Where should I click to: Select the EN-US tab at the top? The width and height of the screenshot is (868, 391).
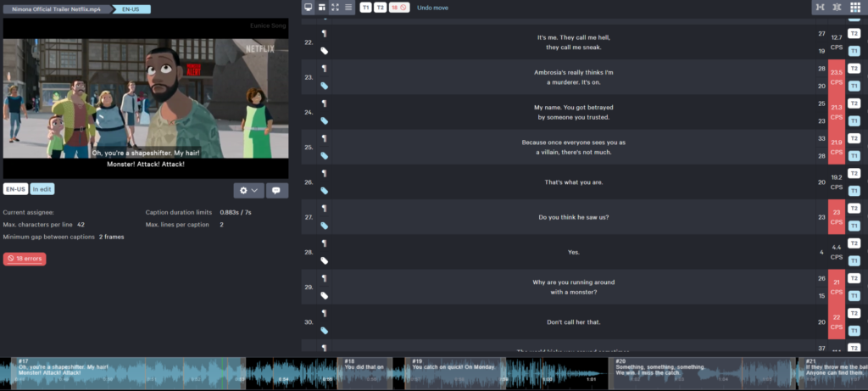coord(131,8)
